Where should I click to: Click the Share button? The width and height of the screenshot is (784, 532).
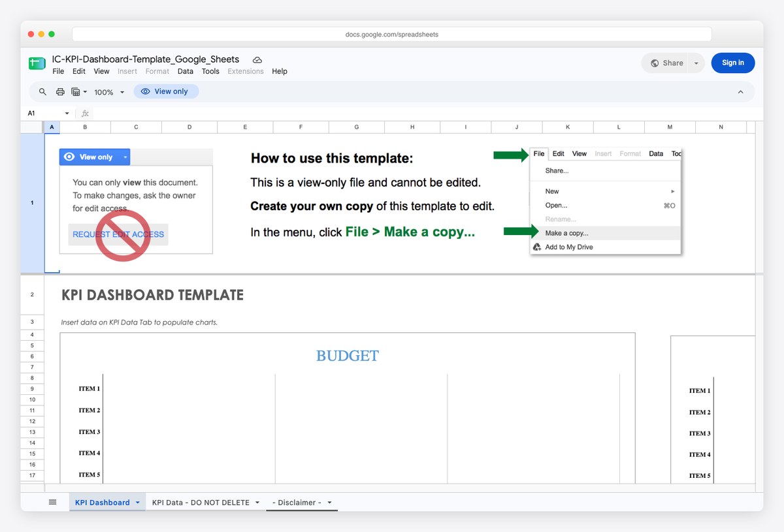[x=666, y=63]
